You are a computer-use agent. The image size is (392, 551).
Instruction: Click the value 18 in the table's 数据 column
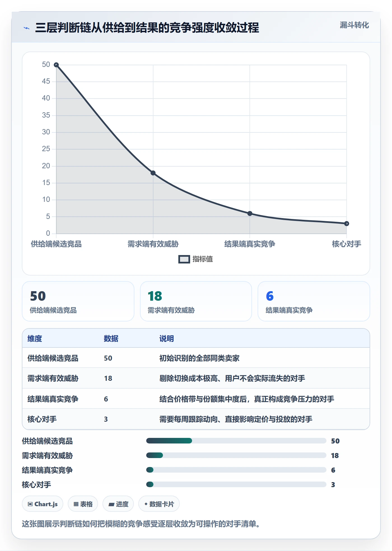(x=108, y=379)
